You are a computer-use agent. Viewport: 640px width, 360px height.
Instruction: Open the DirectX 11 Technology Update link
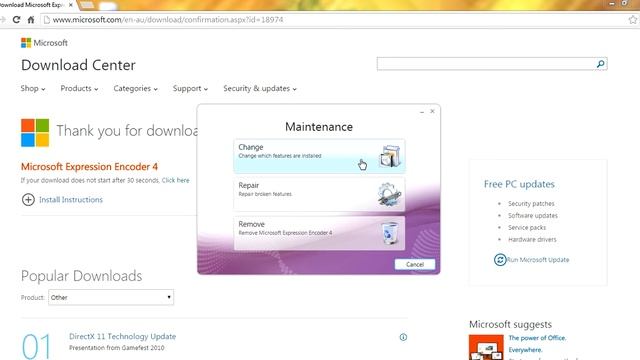122,336
